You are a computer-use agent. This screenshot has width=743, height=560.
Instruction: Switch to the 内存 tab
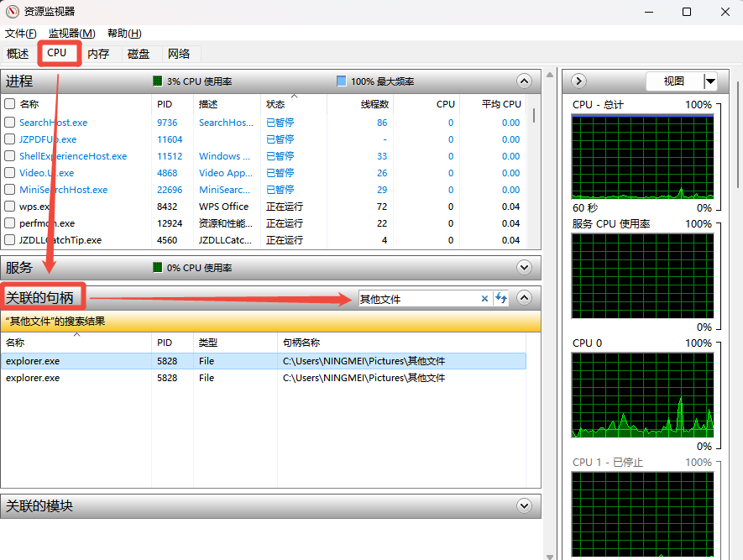pyautogui.click(x=98, y=54)
